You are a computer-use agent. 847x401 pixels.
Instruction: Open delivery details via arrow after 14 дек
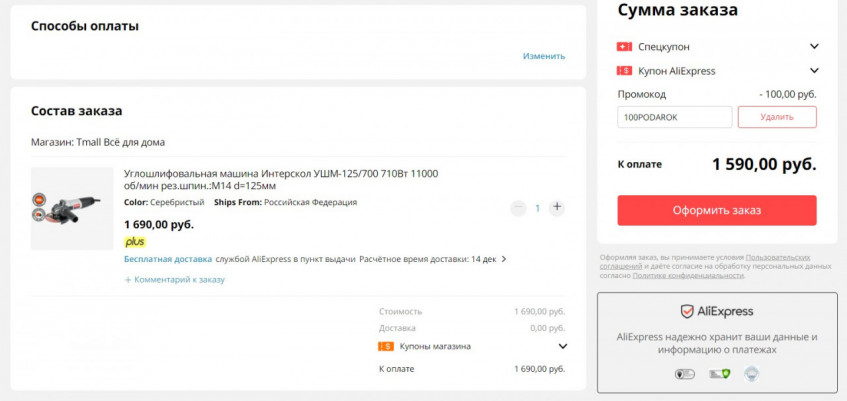[504, 259]
